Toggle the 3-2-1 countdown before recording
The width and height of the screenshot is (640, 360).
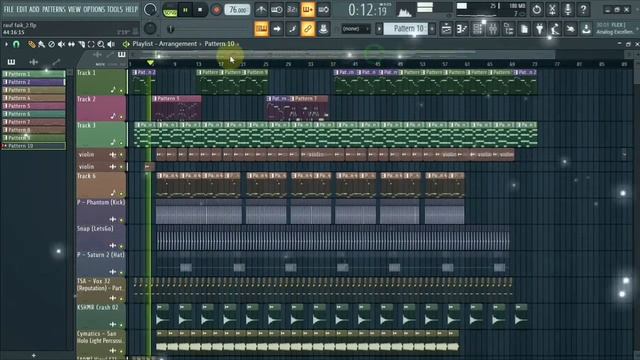coord(292,9)
